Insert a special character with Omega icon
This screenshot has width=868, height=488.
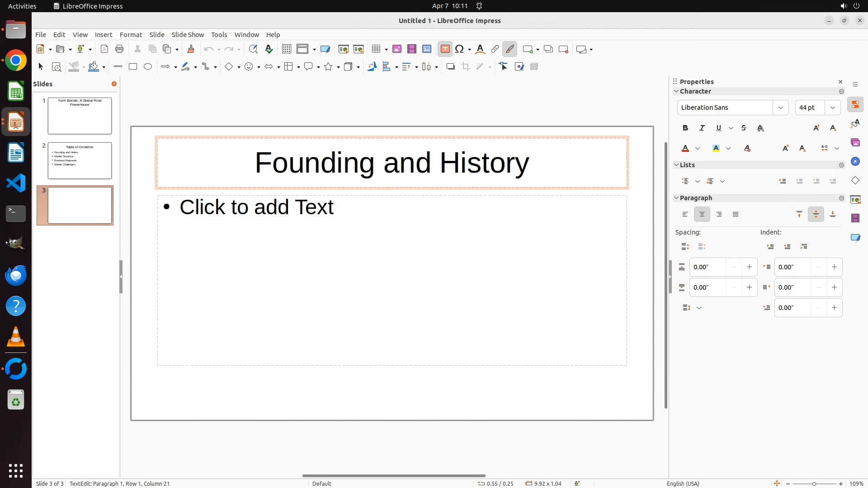tap(460, 49)
